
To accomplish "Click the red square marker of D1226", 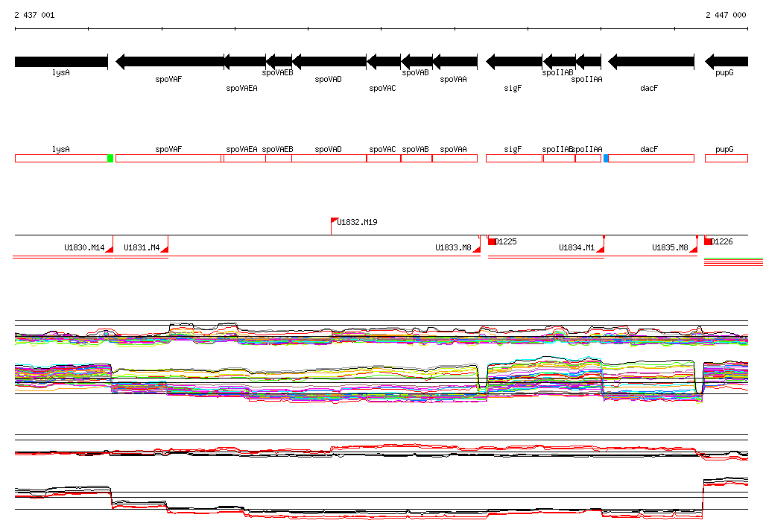I will 709,241.
